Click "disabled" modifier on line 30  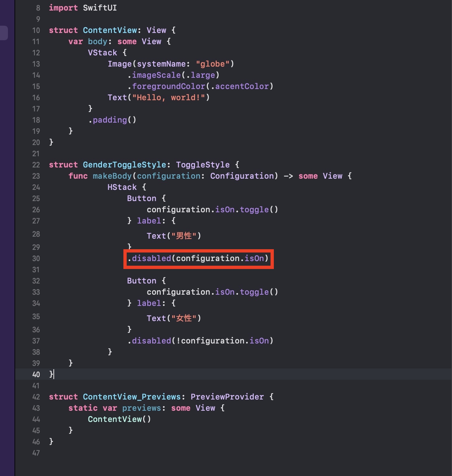151,258
